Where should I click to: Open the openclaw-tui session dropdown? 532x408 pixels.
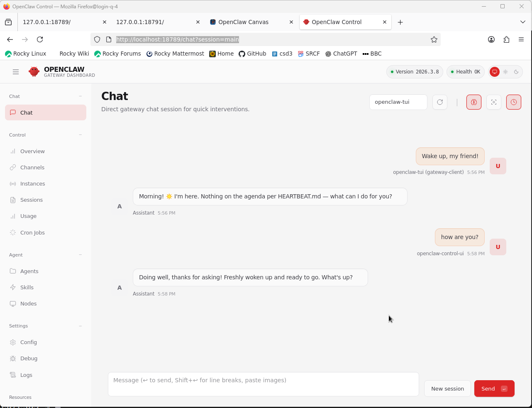coord(398,102)
